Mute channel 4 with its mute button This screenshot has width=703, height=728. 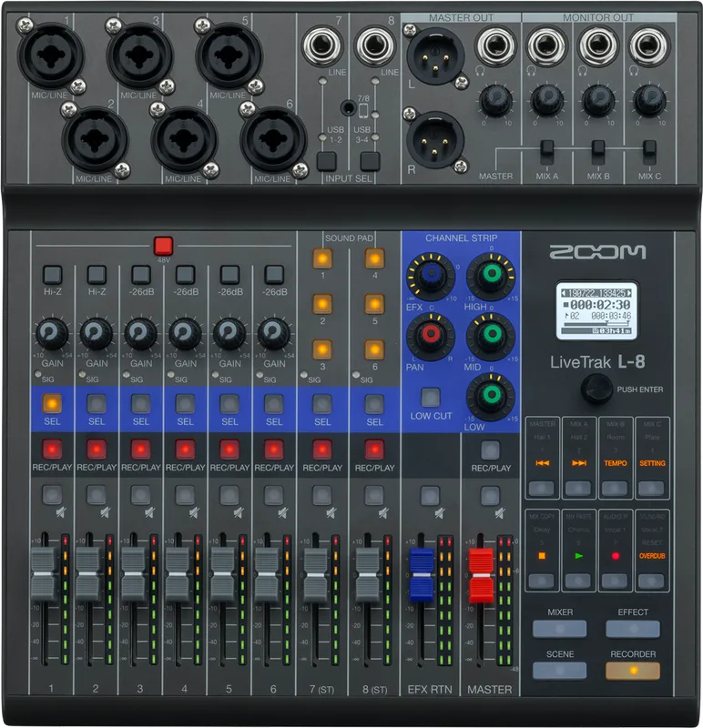tap(185, 495)
